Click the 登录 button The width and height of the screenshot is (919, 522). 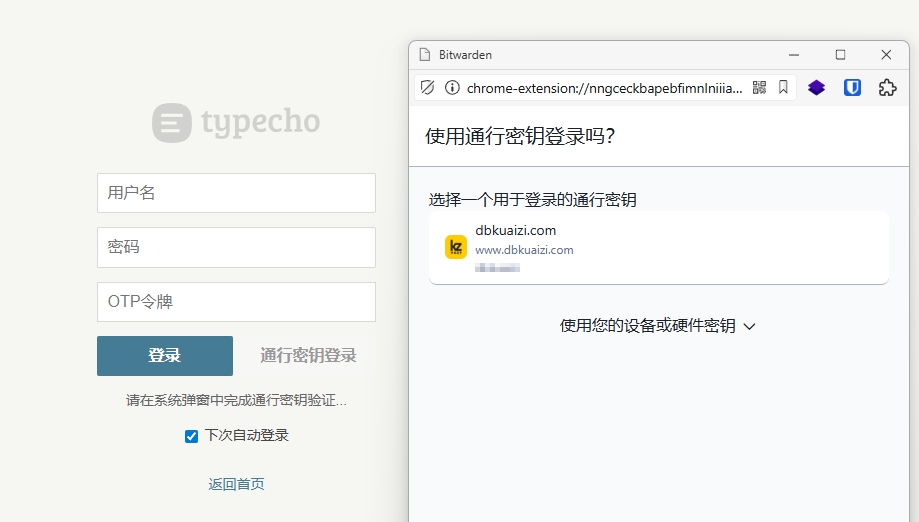[165, 356]
